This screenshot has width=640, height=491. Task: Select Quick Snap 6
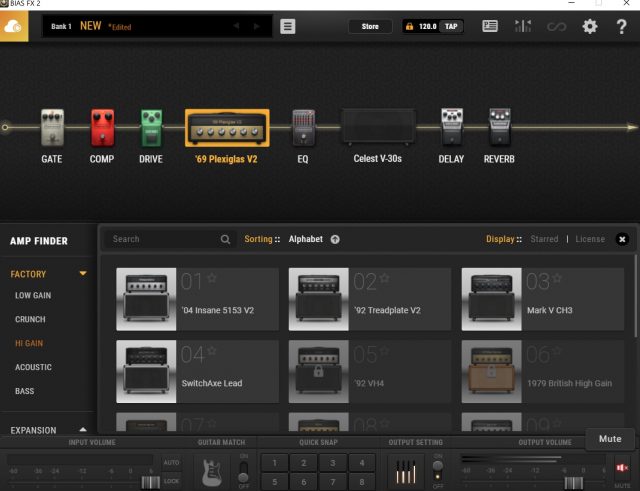pos(304,482)
